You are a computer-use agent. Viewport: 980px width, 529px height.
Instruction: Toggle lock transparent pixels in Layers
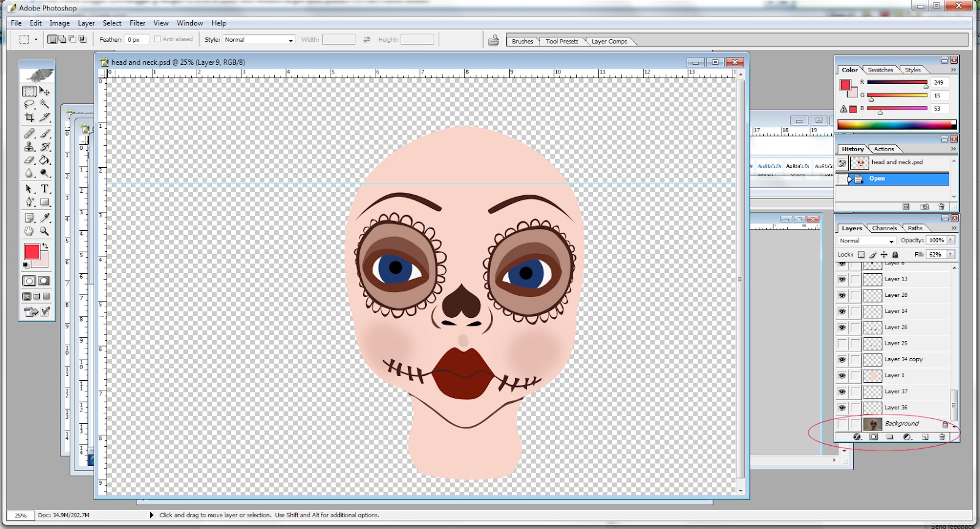tap(861, 254)
